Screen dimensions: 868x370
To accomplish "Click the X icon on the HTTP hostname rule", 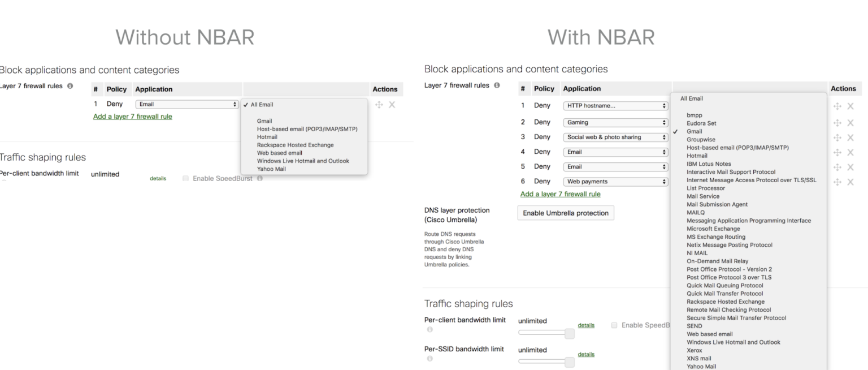I will click(x=850, y=107).
